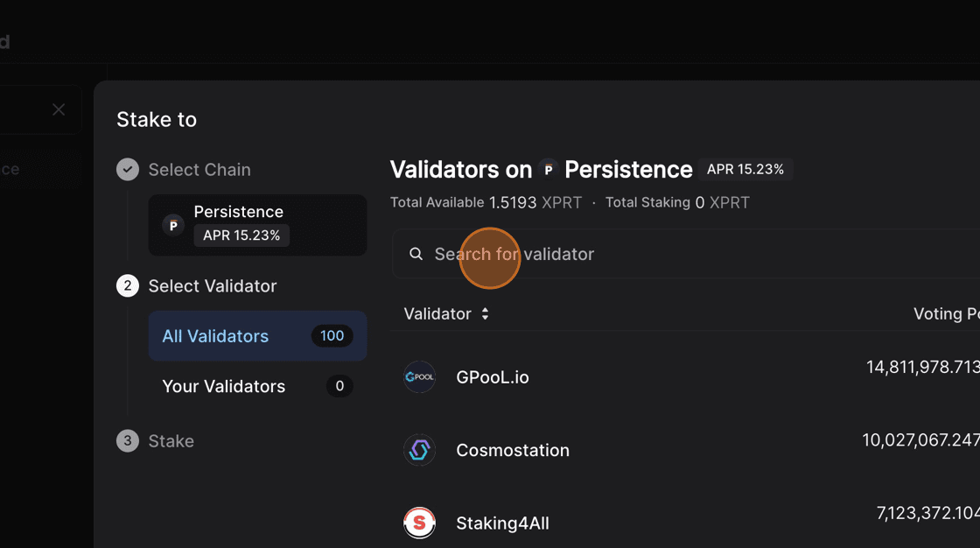Close the panel with the X icon
The height and width of the screenshot is (548, 980).
point(59,109)
